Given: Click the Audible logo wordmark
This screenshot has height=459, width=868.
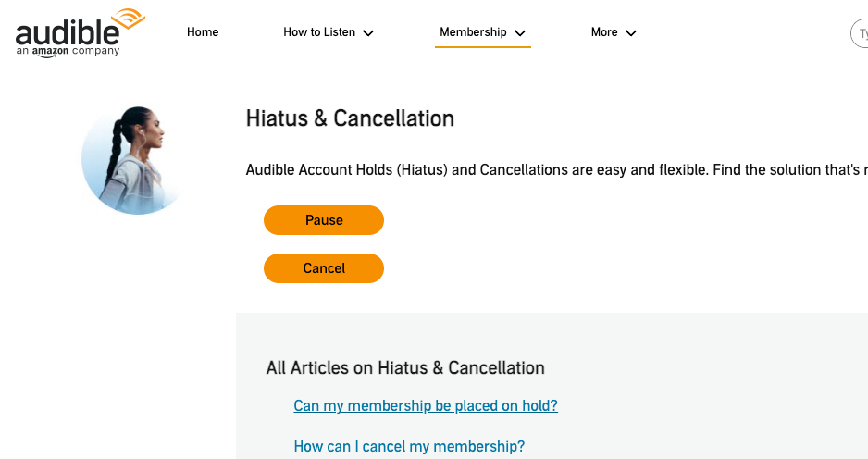Looking at the screenshot, I should [67, 33].
